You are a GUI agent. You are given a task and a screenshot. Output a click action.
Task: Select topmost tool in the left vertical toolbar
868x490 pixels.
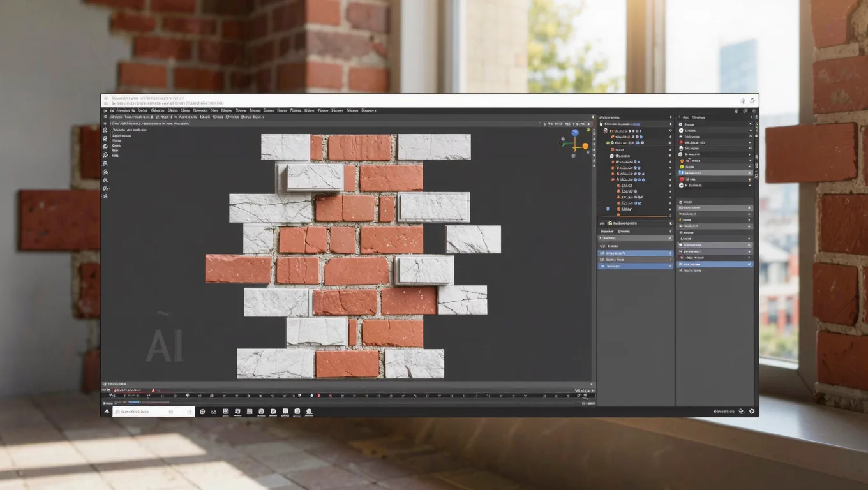[x=105, y=129]
